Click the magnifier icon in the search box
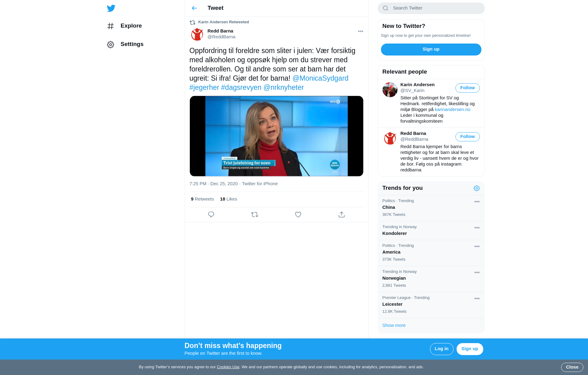588x375 pixels. (x=386, y=8)
